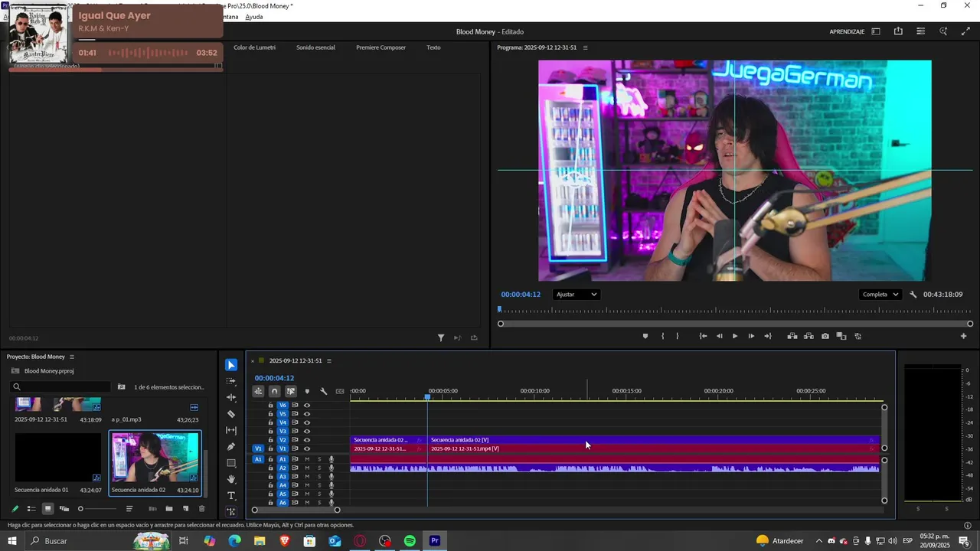Add marker in timeline header
The height and width of the screenshot is (551, 980).
pyautogui.click(x=307, y=391)
